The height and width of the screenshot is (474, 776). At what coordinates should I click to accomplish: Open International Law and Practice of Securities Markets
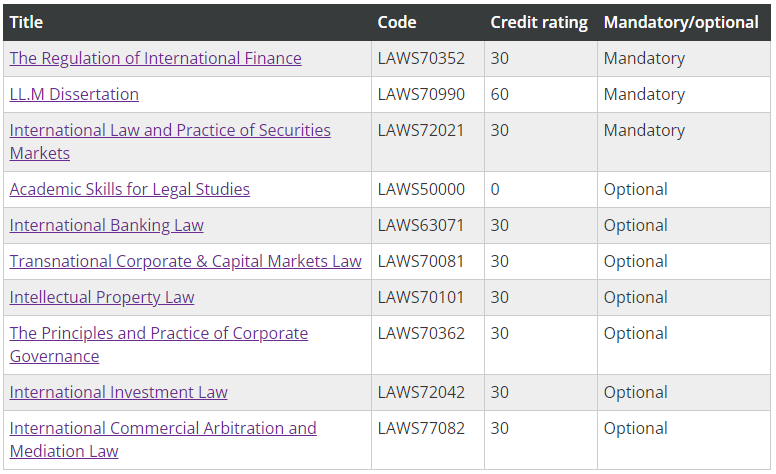point(170,130)
